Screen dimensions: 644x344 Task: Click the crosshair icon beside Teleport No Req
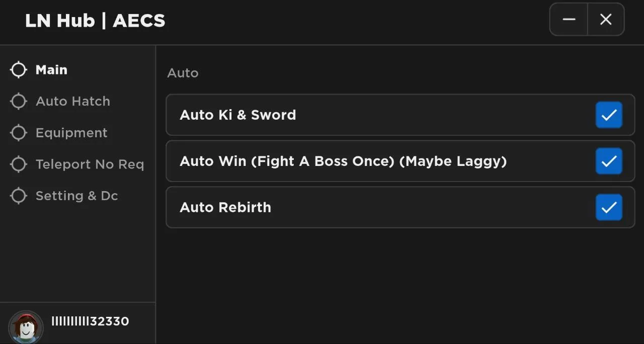pos(19,164)
